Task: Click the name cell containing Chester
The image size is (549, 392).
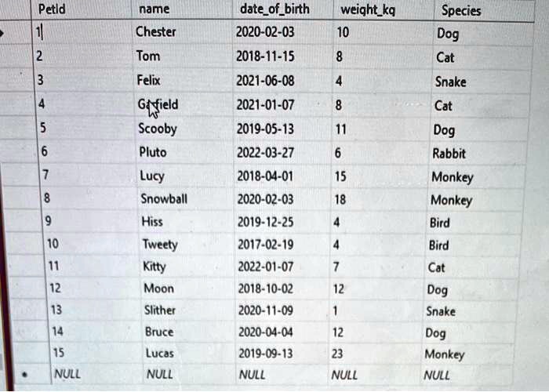Action: (x=156, y=33)
